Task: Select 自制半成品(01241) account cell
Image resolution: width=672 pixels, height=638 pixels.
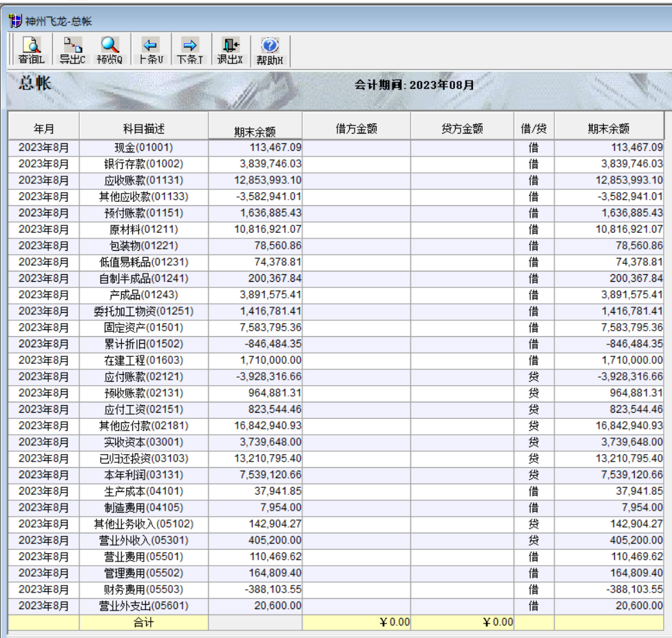Action: click(x=144, y=279)
